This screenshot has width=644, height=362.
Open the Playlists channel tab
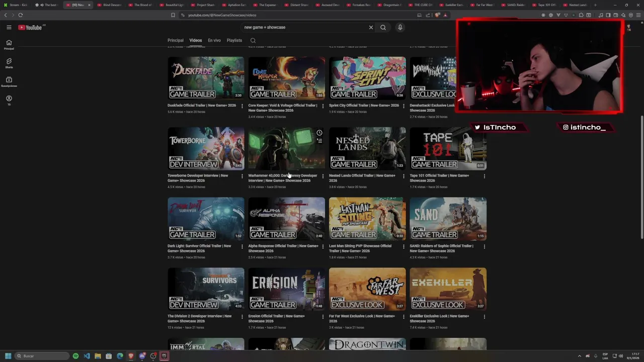pyautogui.click(x=234, y=40)
